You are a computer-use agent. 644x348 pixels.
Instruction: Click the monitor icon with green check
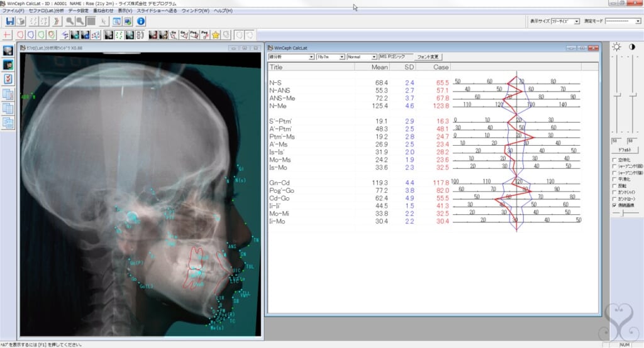point(128,21)
